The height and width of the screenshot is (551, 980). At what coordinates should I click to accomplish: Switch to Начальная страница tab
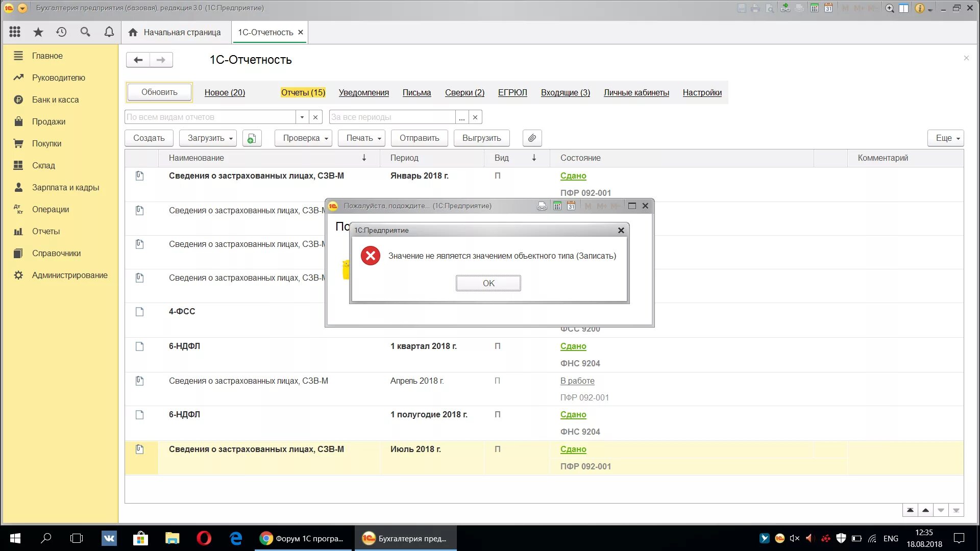(x=176, y=32)
